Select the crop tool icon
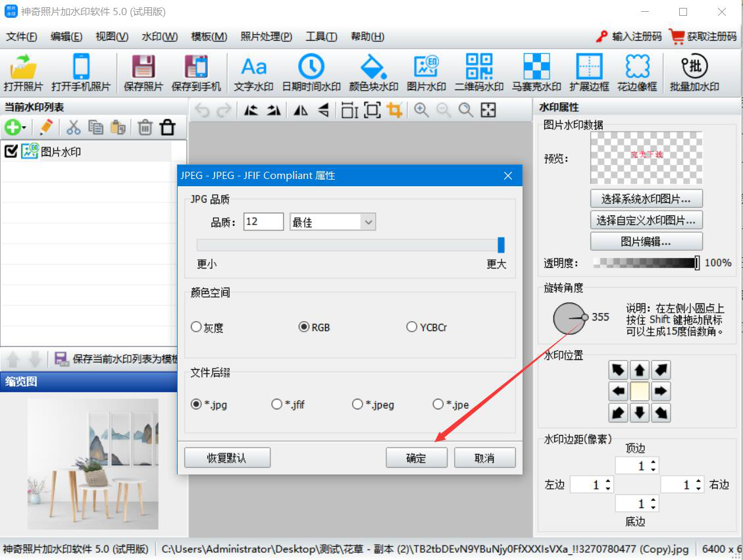743x560 pixels. (x=394, y=111)
